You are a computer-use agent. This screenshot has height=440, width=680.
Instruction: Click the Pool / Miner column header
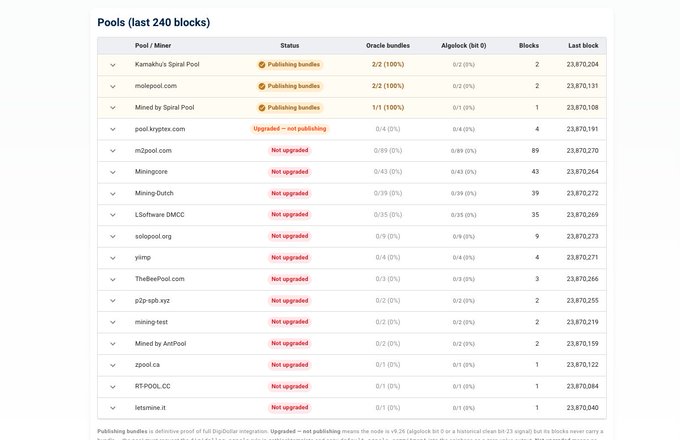(153, 46)
